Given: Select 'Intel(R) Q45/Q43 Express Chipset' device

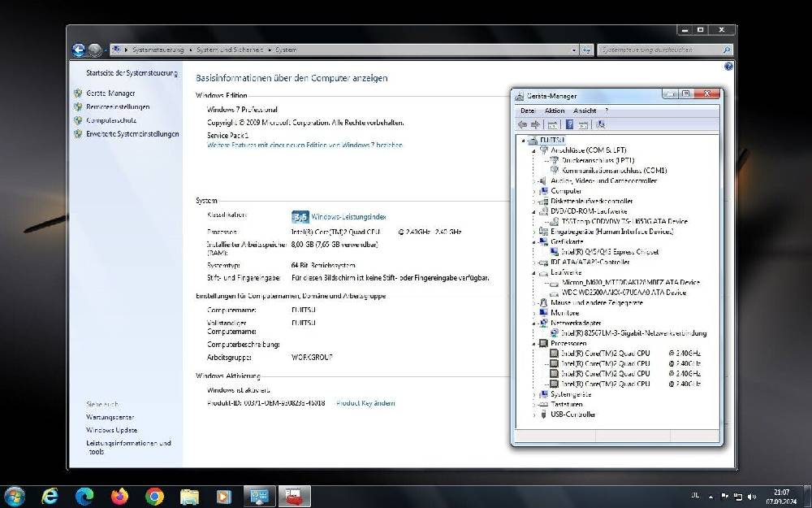Looking at the screenshot, I should [610, 252].
